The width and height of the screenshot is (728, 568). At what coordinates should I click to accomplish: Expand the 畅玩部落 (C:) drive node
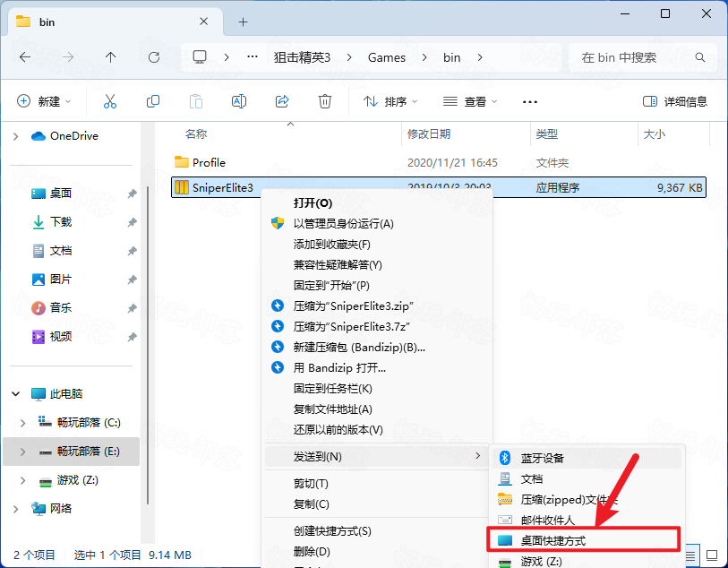(x=22, y=423)
